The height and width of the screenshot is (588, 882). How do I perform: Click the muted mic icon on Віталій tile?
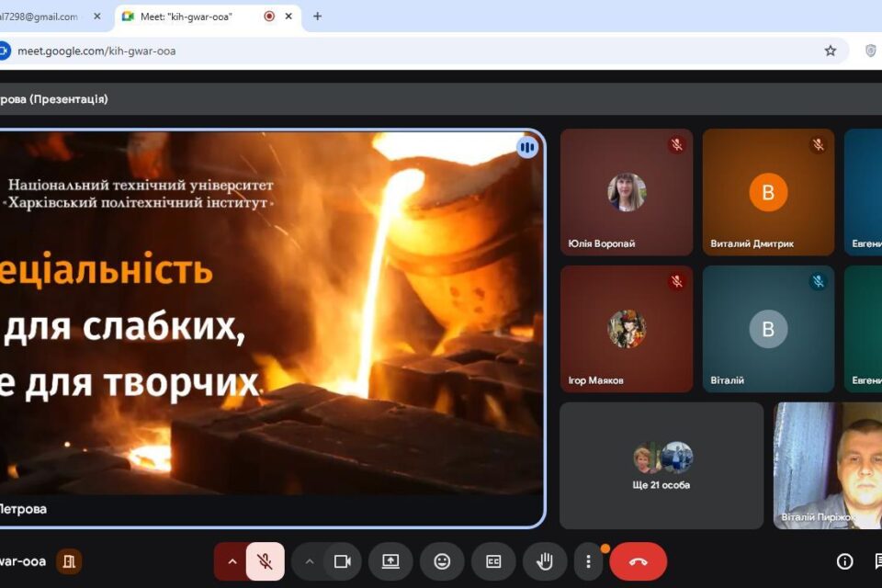pyautogui.click(x=819, y=281)
